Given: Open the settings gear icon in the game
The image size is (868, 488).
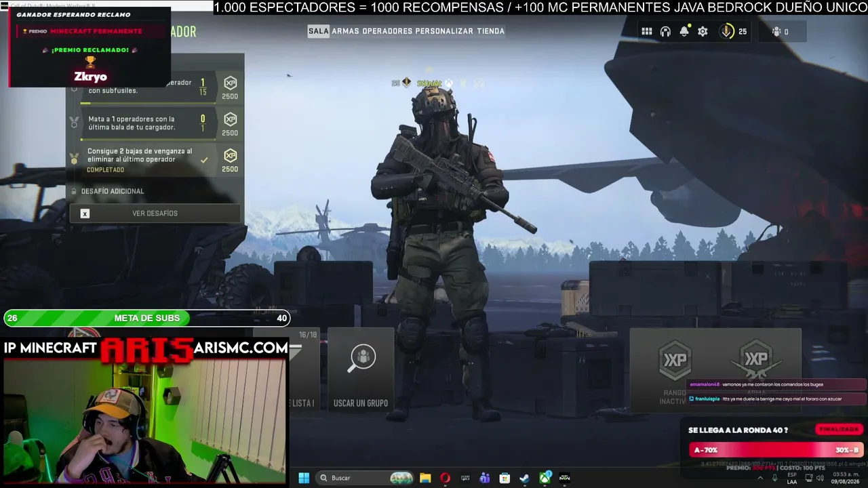Looking at the screenshot, I should click(x=703, y=31).
